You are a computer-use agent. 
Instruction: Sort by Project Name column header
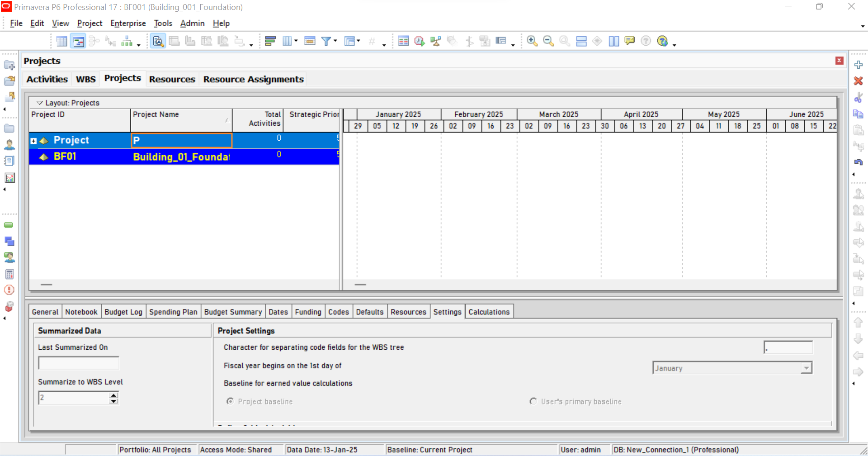click(181, 120)
